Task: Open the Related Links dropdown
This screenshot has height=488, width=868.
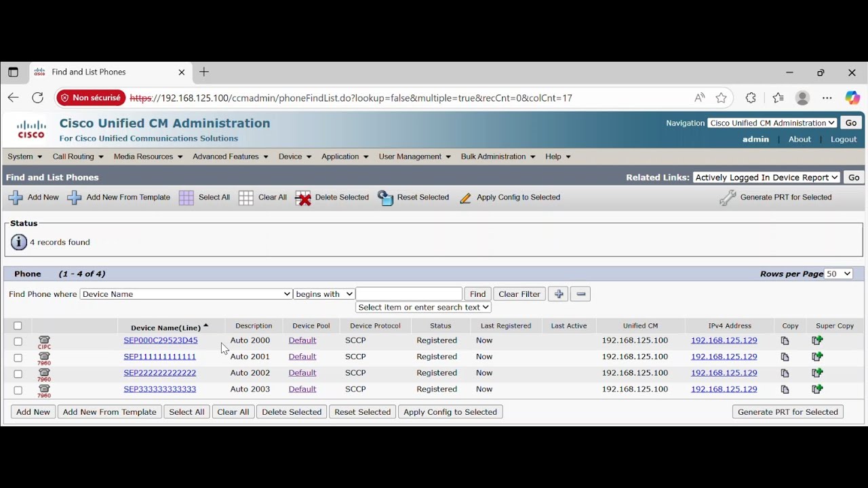Action: [767, 178]
